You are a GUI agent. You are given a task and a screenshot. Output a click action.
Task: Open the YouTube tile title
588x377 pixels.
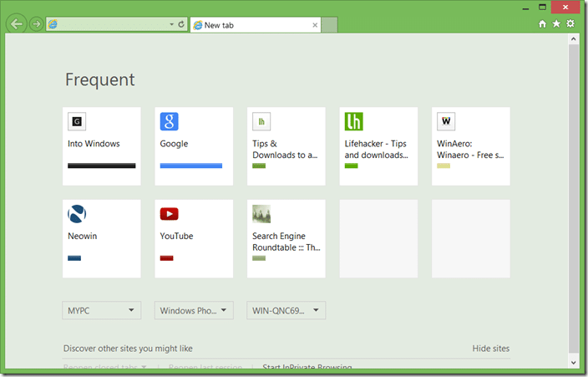[176, 237]
